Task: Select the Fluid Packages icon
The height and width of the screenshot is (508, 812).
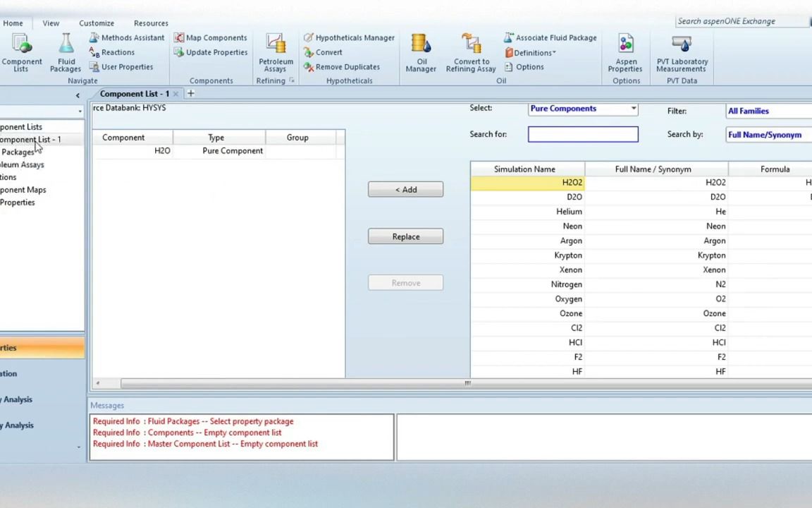Action: (x=66, y=53)
